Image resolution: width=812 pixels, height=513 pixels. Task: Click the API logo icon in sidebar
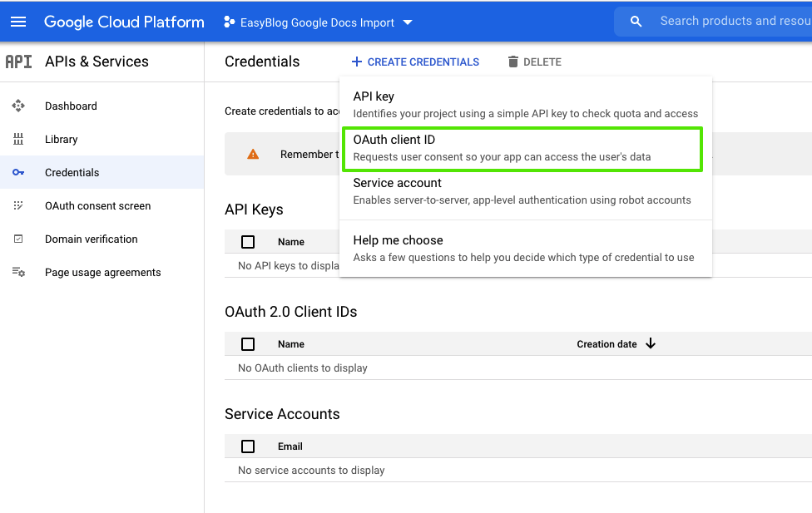18,62
